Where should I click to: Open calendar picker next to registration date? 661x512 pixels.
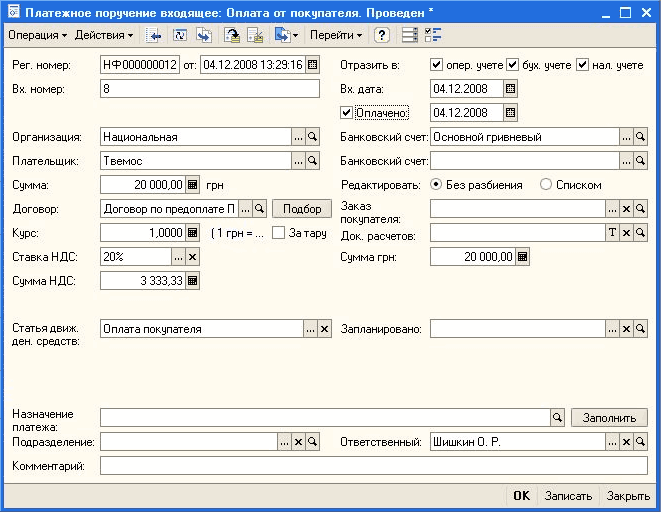pos(312,65)
